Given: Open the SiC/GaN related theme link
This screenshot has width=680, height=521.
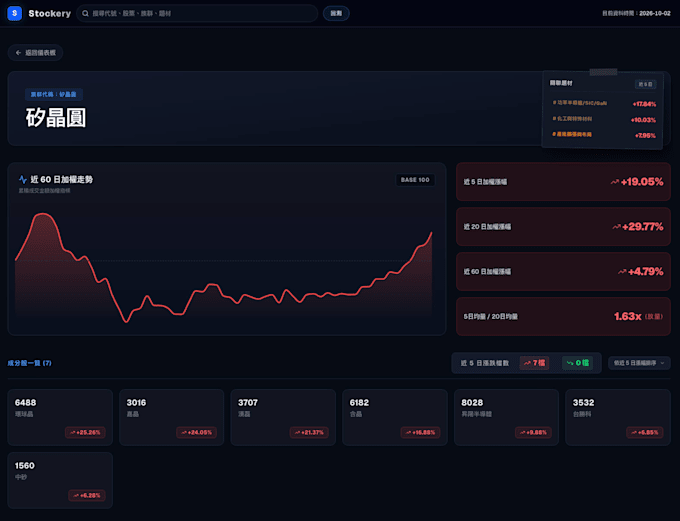Looking at the screenshot, I should 579,103.
